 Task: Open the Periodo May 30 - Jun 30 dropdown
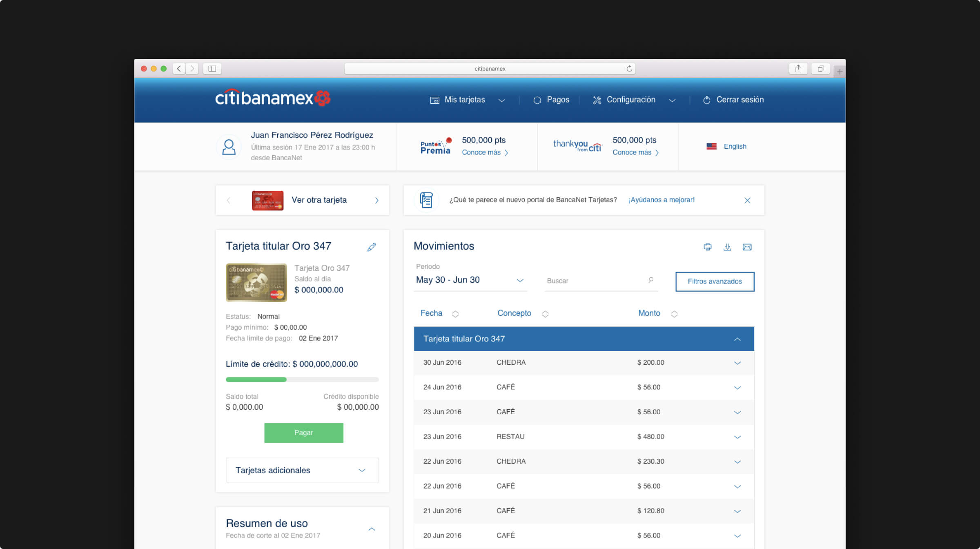[x=470, y=280]
